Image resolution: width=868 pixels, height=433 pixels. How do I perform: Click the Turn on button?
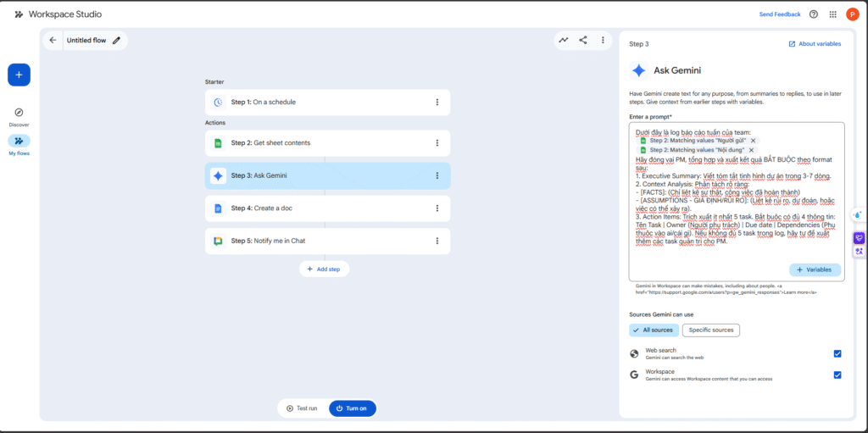(352, 408)
